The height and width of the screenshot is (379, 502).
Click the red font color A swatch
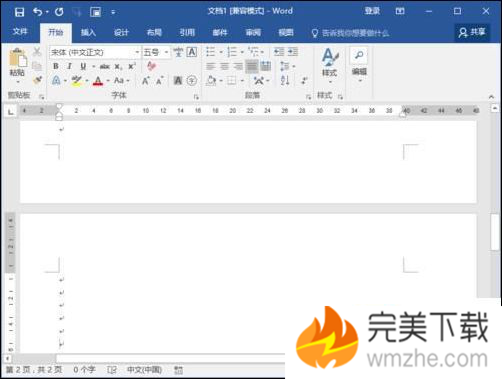(98, 81)
